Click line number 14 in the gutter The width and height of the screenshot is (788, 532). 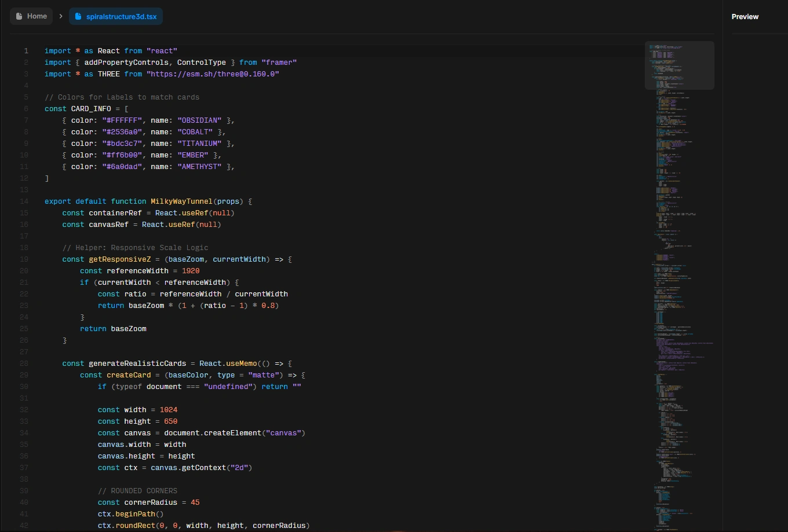(x=24, y=201)
